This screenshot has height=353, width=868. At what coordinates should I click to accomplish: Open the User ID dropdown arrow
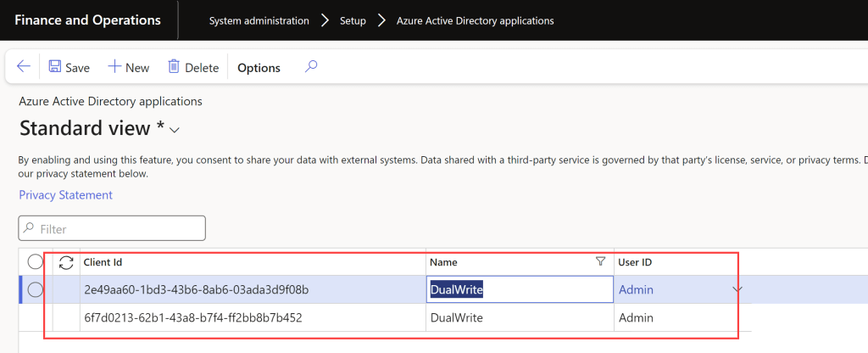click(x=737, y=290)
